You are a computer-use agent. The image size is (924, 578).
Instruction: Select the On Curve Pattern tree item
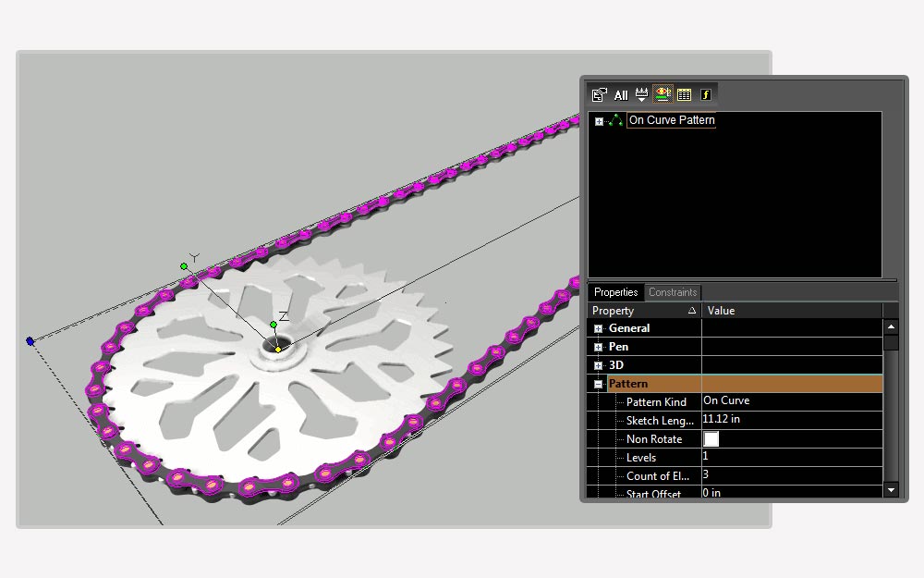pyautogui.click(x=671, y=119)
